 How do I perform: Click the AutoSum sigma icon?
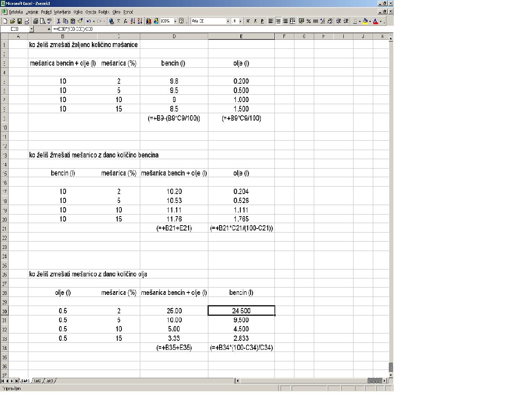119,21
